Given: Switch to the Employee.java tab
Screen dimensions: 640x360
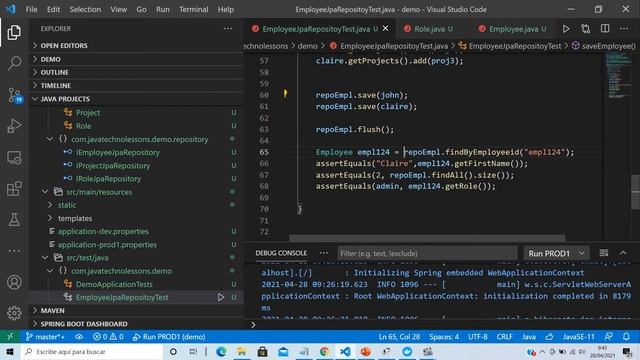Looking at the screenshot, I should (x=513, y=29).
